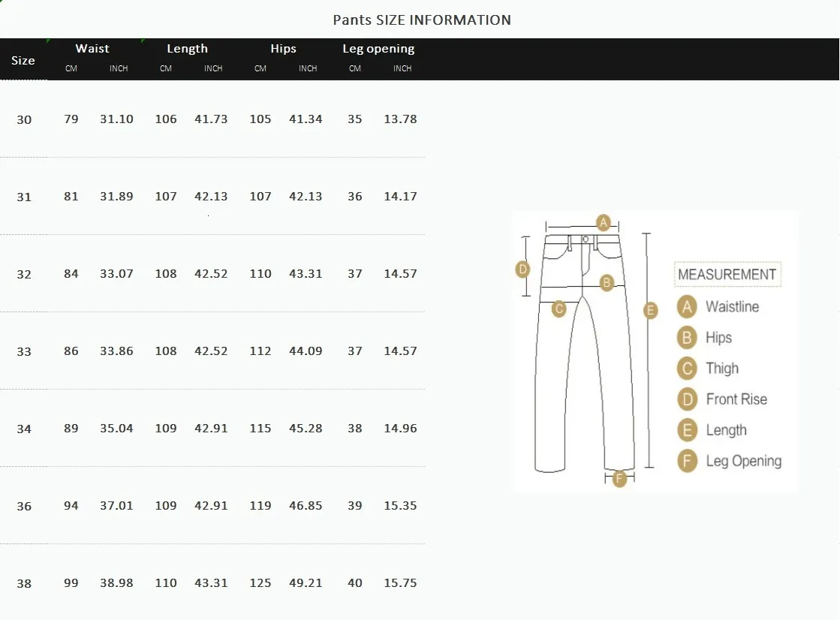Viewport: 840px width, 620px height.
Task: Click marker A above the pants waistband
Action: (603, 221)
